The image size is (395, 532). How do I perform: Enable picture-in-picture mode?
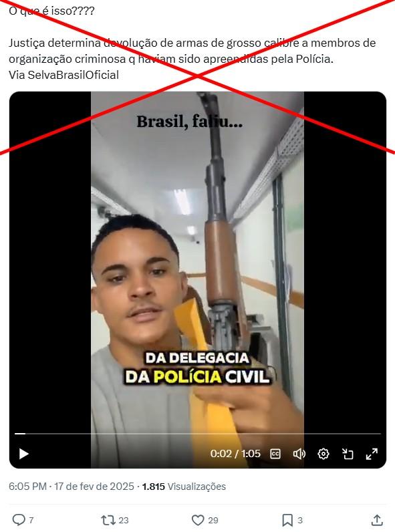click(348, 454)
